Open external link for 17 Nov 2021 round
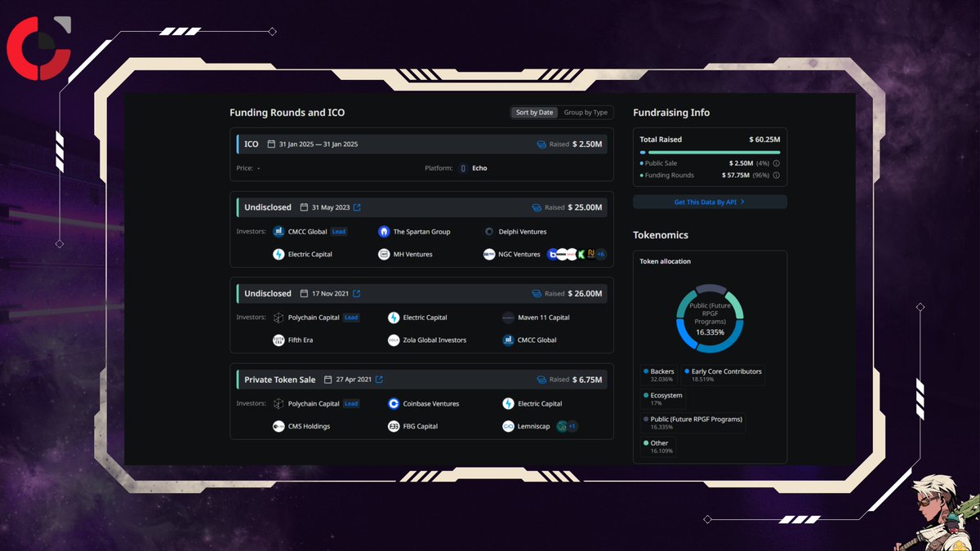The width and height of the screenshot is (980, 551). pyautogui.click(x=357, y=293)
